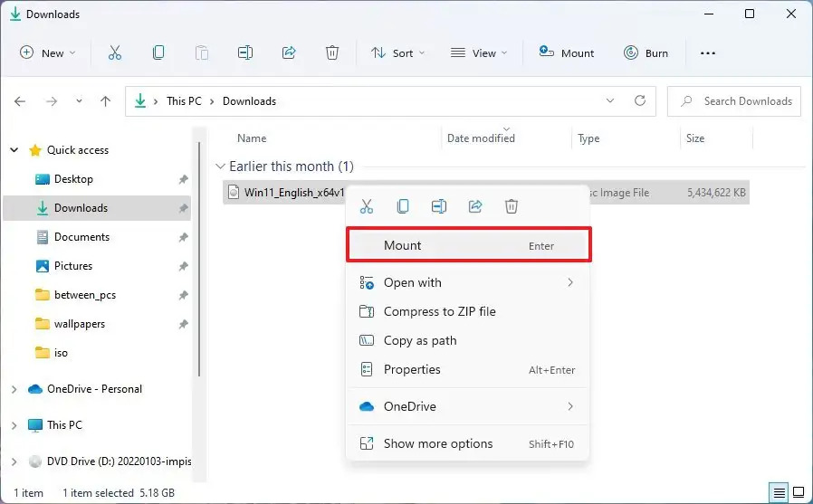Screen dimensions: 813x504
Task: Click the pin icon beside Documents
Action: (x=183, y=238)
